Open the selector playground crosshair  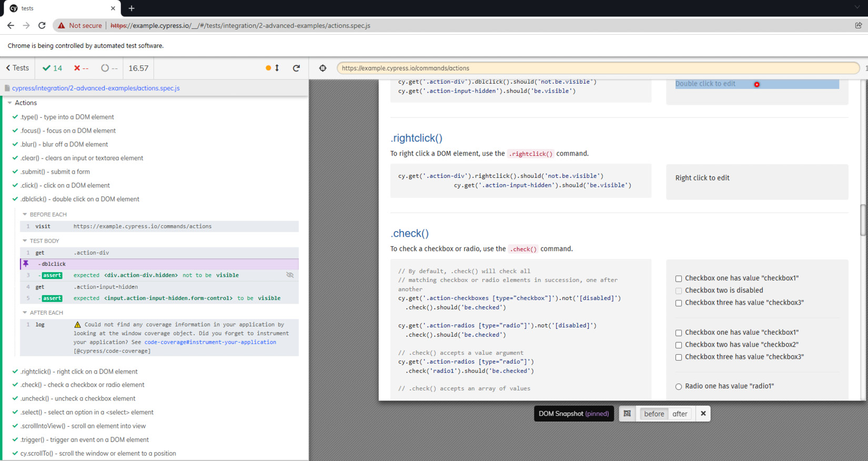pos(322,68)
